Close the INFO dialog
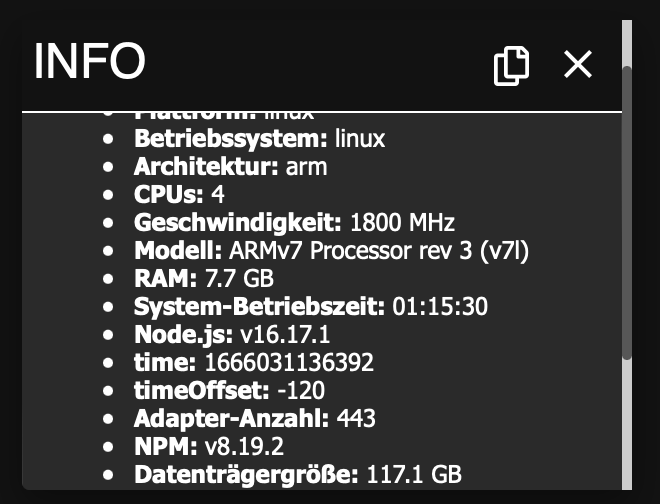660x504 pixels. click(x=578, y=65)
